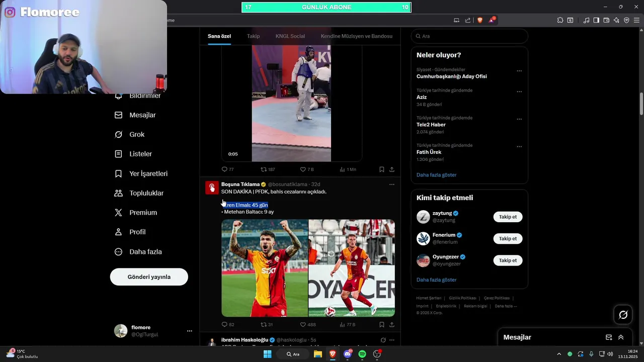Open Brave VPN shield icon
Viewport: 644px width, 362px height.
click(626, 20)
